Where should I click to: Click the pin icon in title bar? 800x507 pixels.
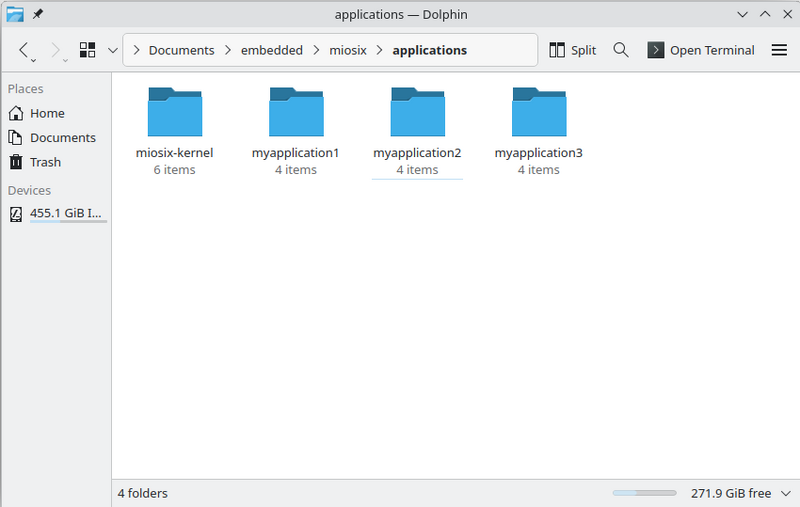(x=38, y=14)
